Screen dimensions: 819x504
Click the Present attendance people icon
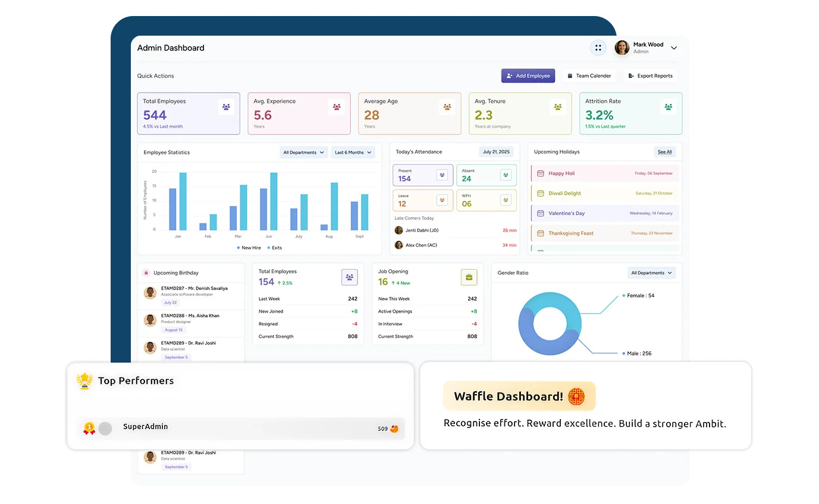click(442, 175)
